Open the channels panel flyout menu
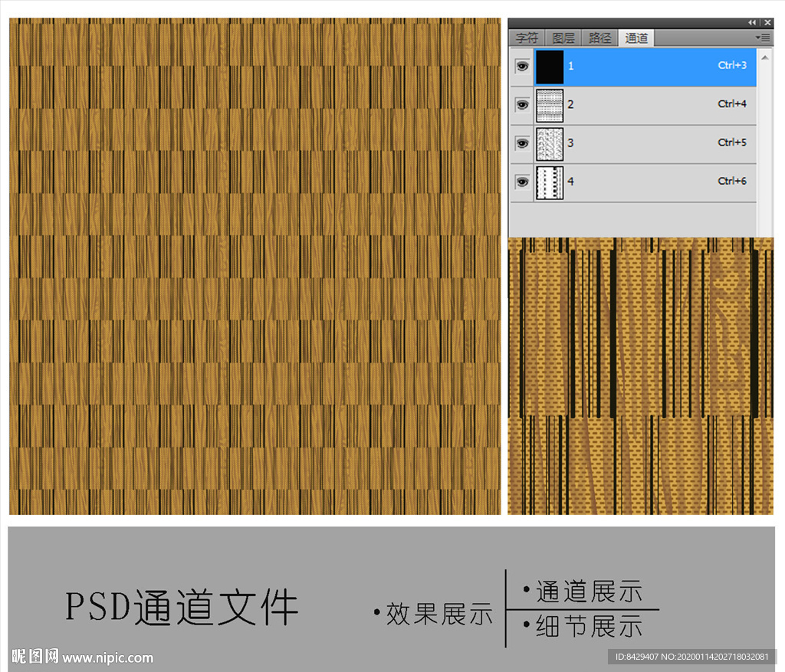The height and width of the screenshot is (672, 785). pos(763,38)
